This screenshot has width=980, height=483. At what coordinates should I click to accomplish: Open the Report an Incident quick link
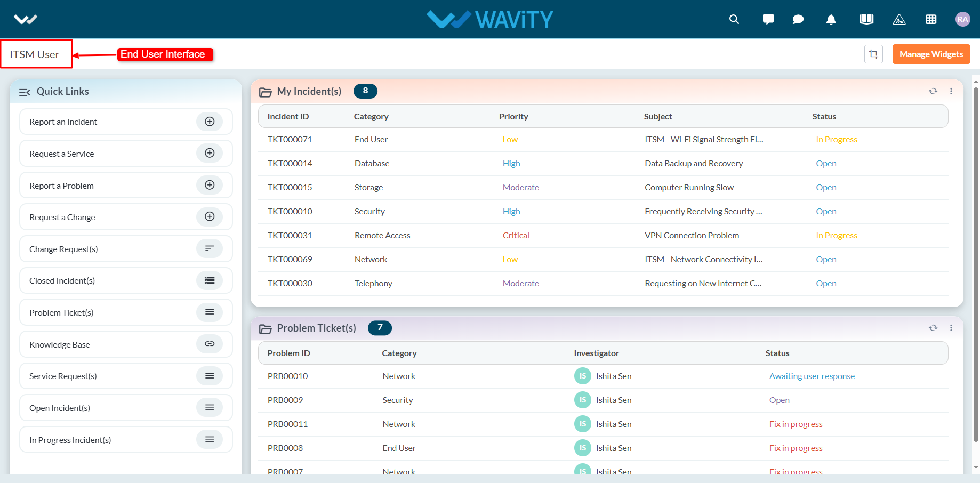tap(126, 122)
